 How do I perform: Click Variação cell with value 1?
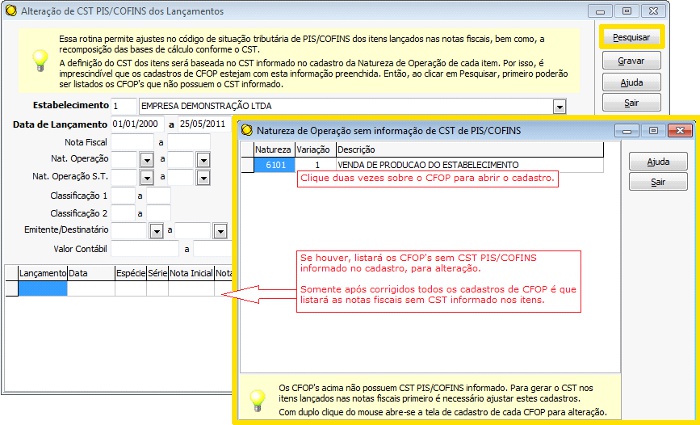(x=316, y=165)
